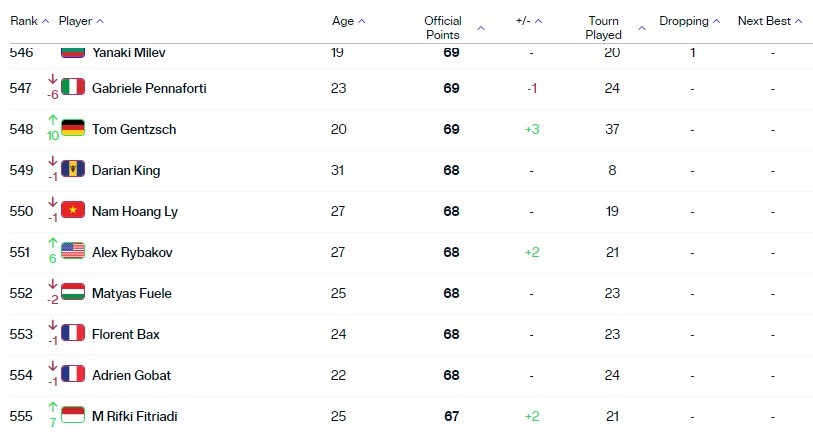Screen dimensions: 813x436
Task: Click the Vietnam flag next to Nam Hoang Ly
Action: tap(73, 209)
